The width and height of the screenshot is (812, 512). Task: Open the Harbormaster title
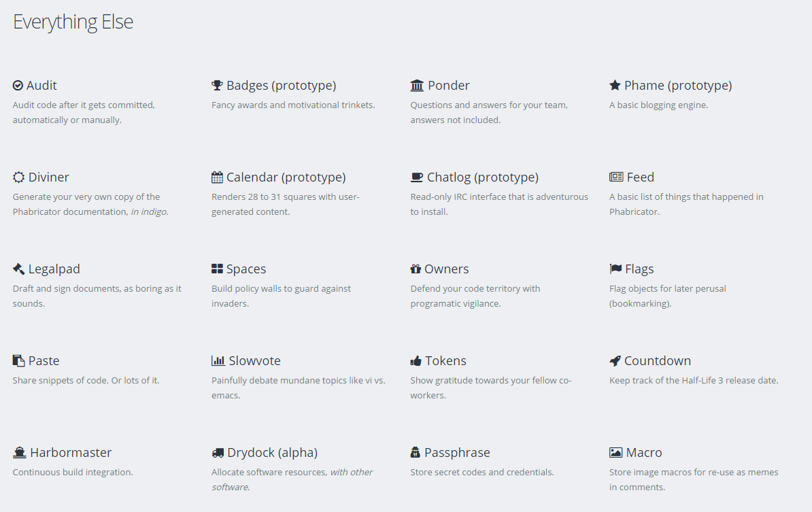tap(71, 452)
